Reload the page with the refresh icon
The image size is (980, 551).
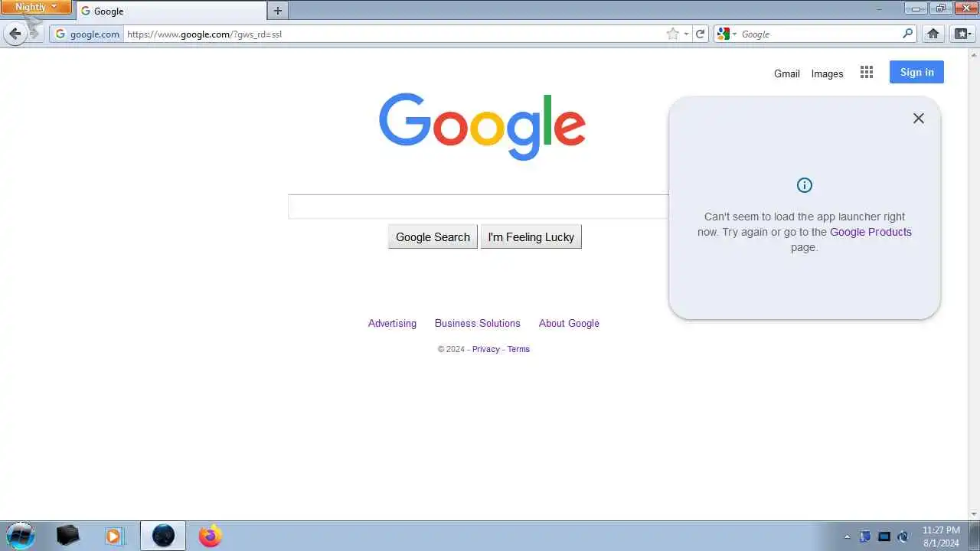click(700, 34)
